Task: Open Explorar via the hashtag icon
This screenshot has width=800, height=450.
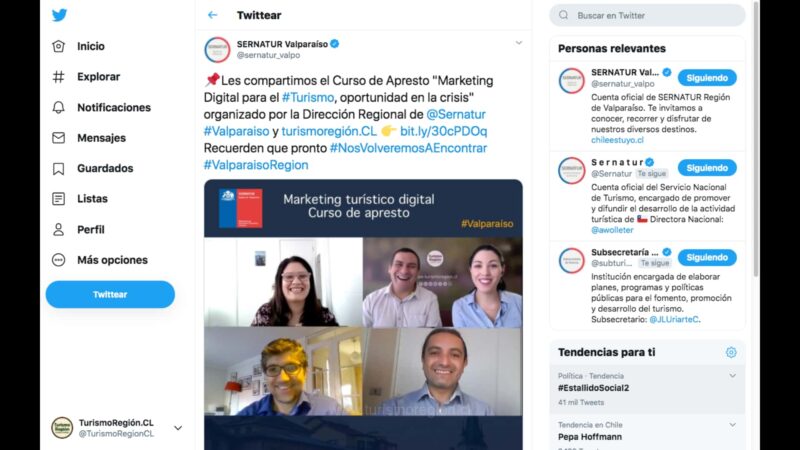Action: [58, 77]
